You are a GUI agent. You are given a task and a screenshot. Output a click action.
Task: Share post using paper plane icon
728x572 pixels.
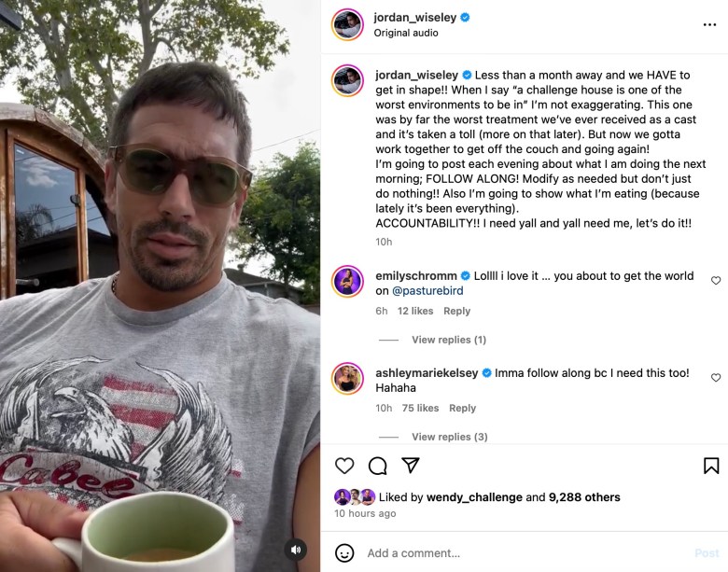click(x=411, y=466)
